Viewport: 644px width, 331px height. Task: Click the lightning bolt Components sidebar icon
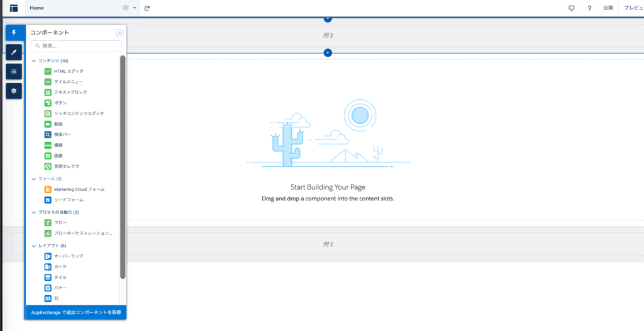point(14,33)
